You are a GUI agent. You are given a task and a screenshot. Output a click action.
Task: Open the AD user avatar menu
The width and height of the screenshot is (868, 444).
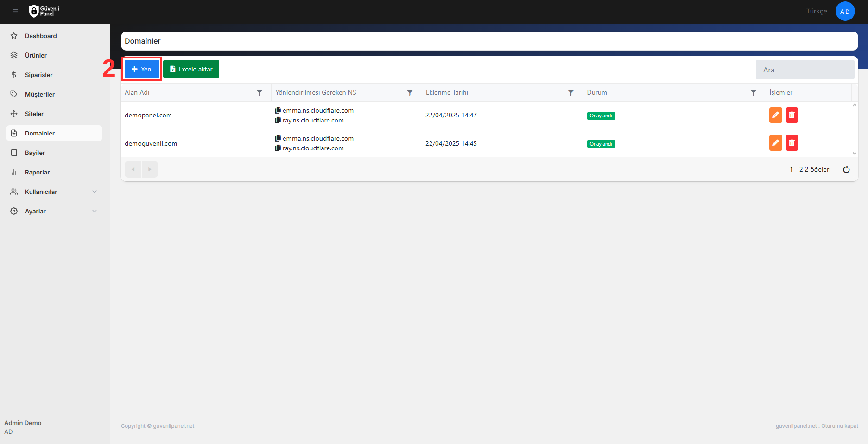(x=845, y=11)
